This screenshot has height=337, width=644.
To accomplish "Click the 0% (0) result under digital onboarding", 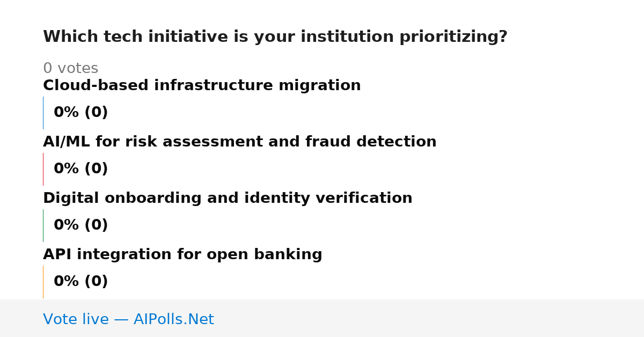I will pos(81,225).
